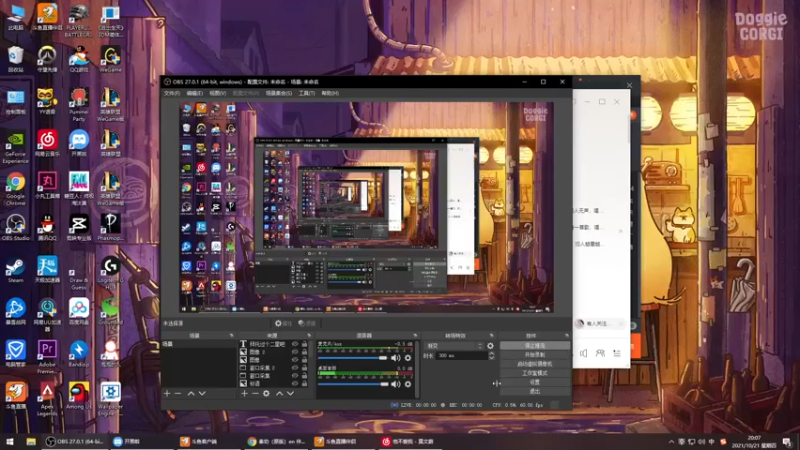Viewport: 800px width, 450px height.
Task: Open source properties gear below sources list
Action: [x=266, y=393]
